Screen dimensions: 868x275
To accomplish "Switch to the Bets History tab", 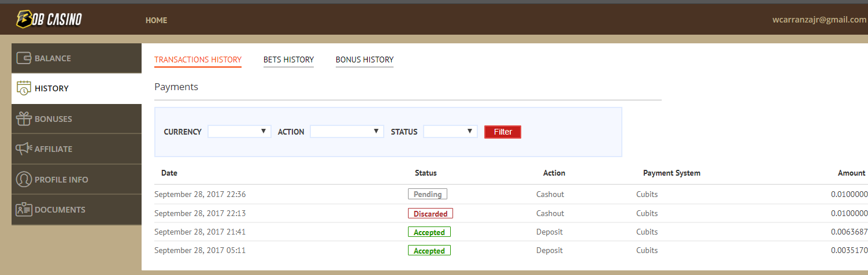I will click(288, 60).
